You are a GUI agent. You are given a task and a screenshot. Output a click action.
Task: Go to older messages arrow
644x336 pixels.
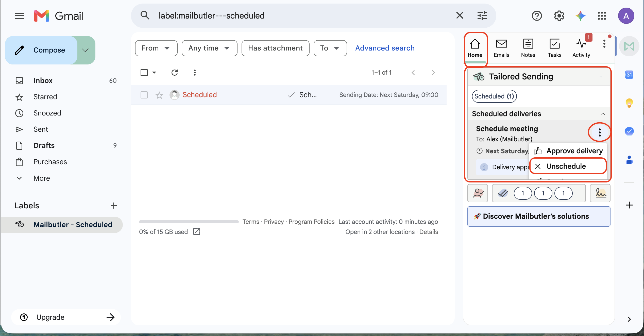click(433, 73)
